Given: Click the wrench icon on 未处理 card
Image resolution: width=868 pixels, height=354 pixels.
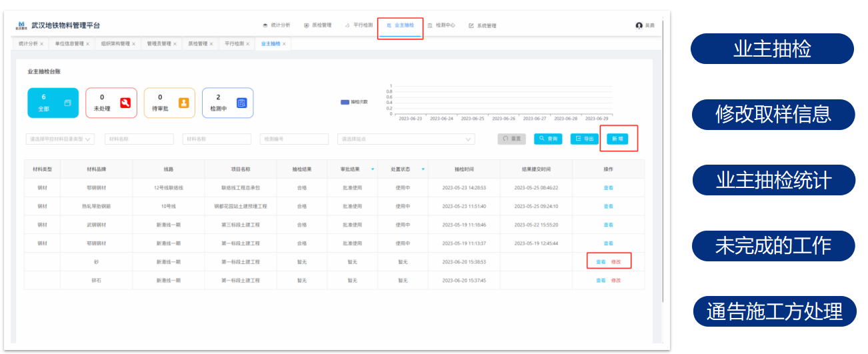Looking at the screenshot, I should pyautogui.click(x=125, y=103).
